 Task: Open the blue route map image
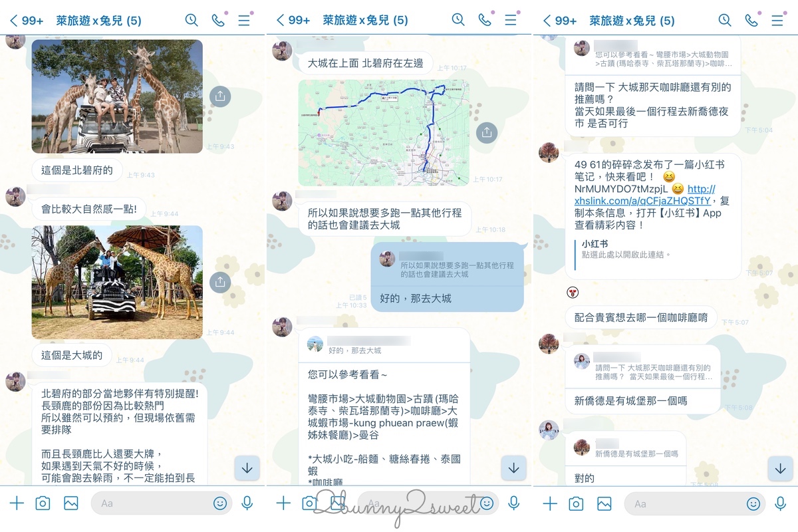click(x=384, y=132)
